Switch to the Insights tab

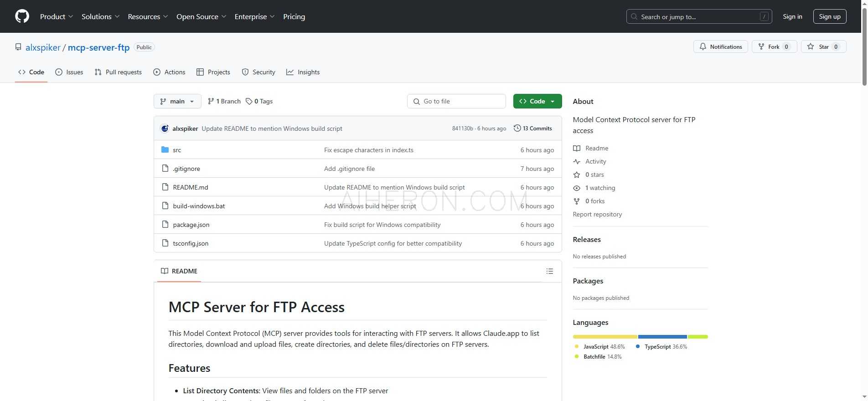point(303,72)
